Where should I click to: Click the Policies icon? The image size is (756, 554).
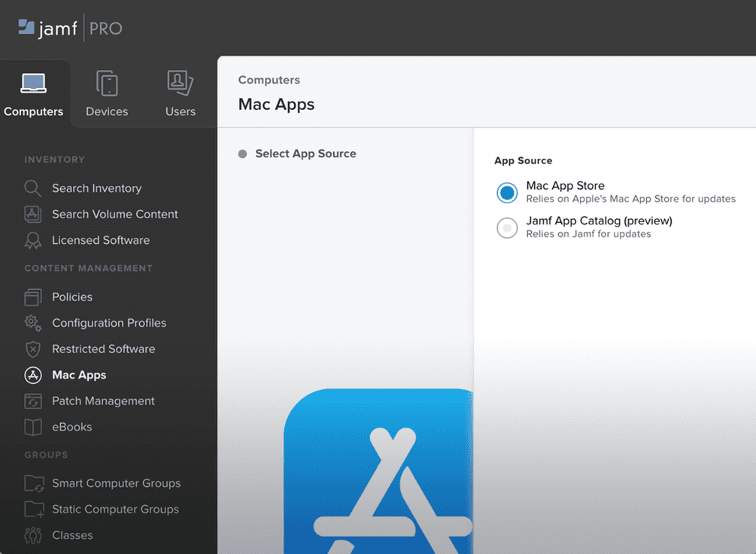point(33,297)
